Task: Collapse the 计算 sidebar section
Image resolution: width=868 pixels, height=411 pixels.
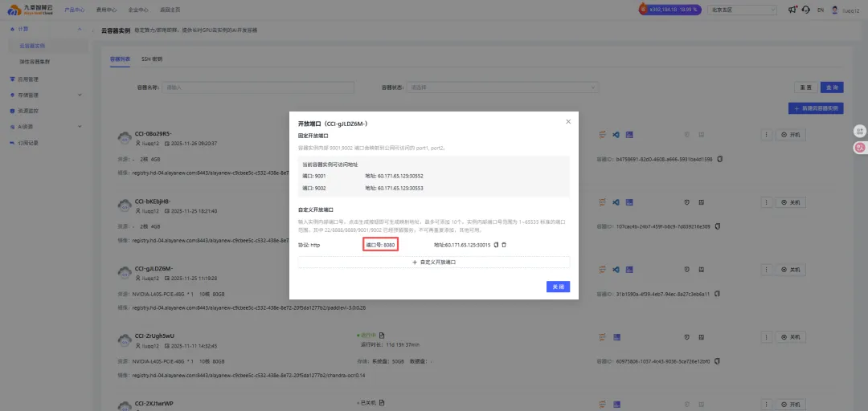Action: 80,29
